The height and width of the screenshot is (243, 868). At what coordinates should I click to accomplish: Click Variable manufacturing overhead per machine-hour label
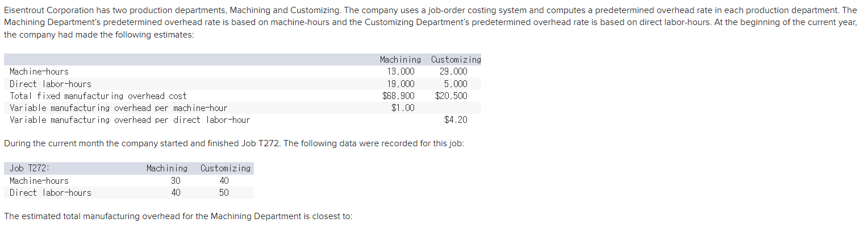(119, 108)
